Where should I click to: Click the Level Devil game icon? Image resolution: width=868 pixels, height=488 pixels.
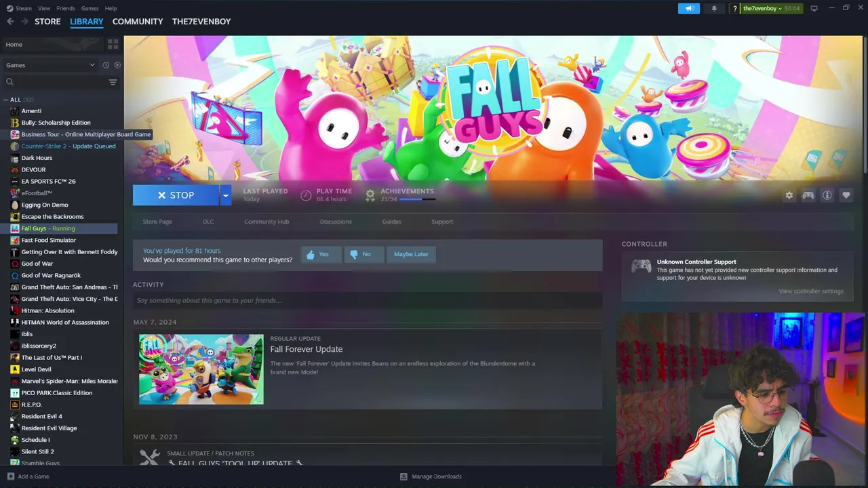pos(15,369)
